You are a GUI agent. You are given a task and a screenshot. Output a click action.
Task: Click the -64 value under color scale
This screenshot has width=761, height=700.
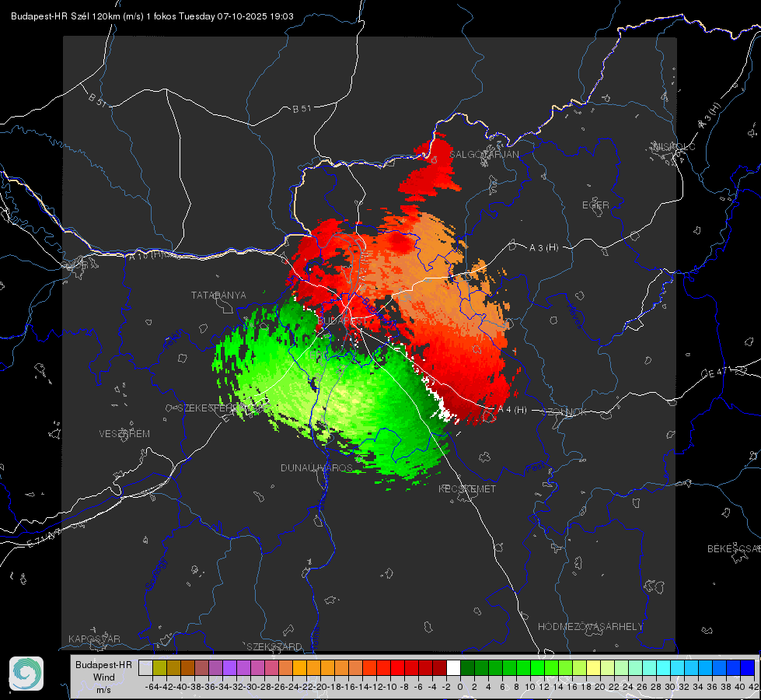(x=152, y=687)
